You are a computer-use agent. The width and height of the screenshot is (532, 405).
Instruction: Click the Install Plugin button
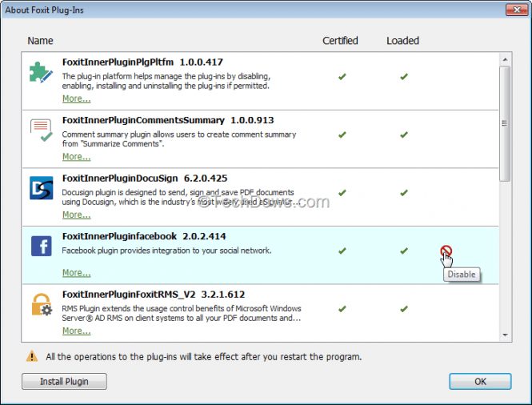(x=64, y=382)
